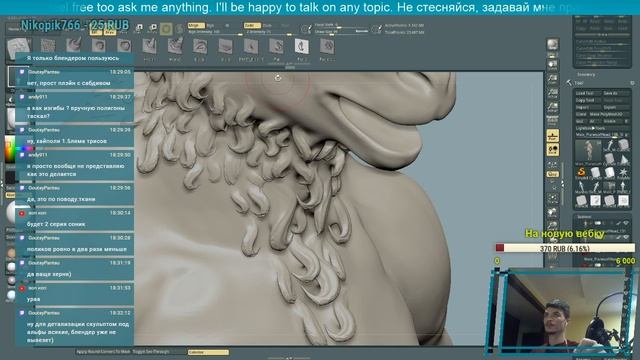Select the brush thumbnail showing an S curve

click(276, 47)
